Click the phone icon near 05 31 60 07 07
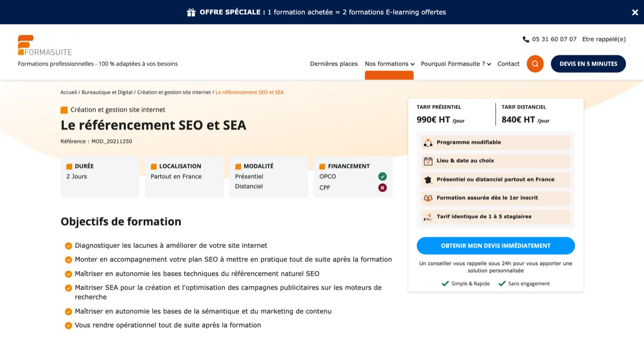Viewport: 644px width, 340px height. [526, 39]
